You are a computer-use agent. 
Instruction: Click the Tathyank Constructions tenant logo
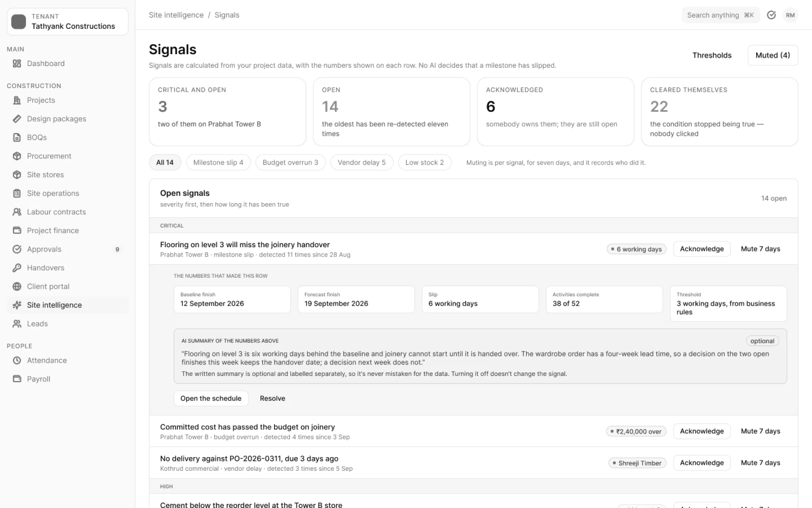click(19, 22)
